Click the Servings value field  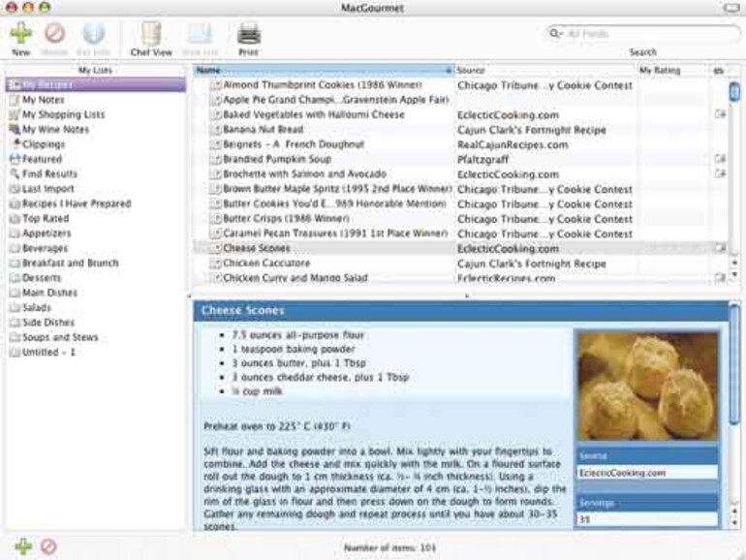click(x=647, y=519)
